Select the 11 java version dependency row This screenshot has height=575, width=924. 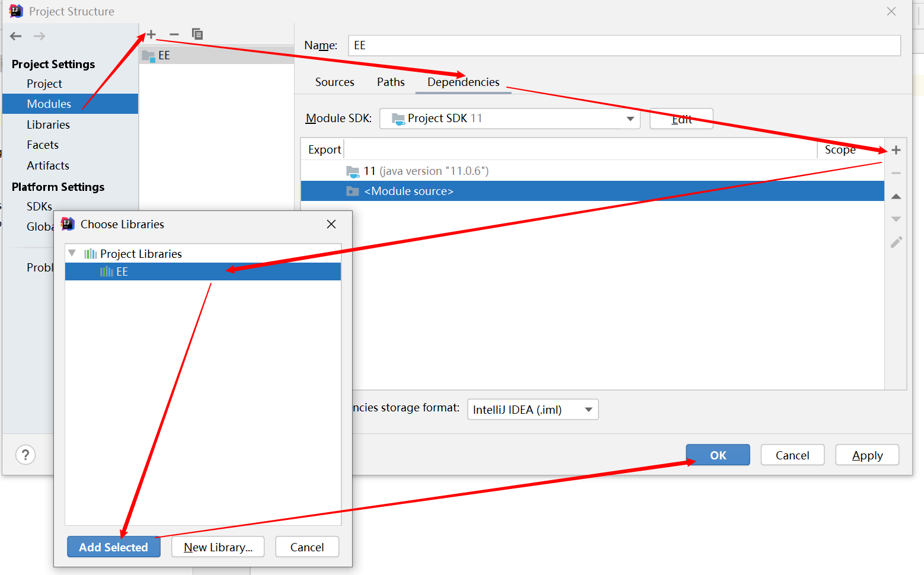(593, 171)
